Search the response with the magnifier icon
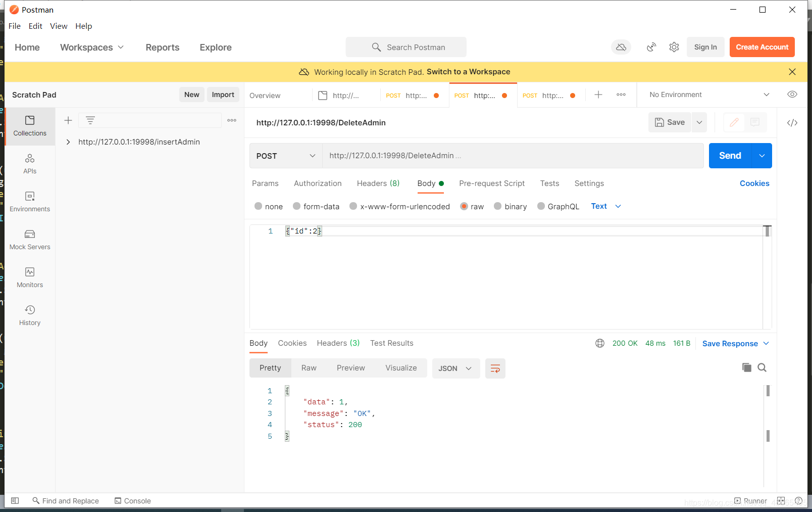Viewport: 812px width, 512px height. pos(762,367)
